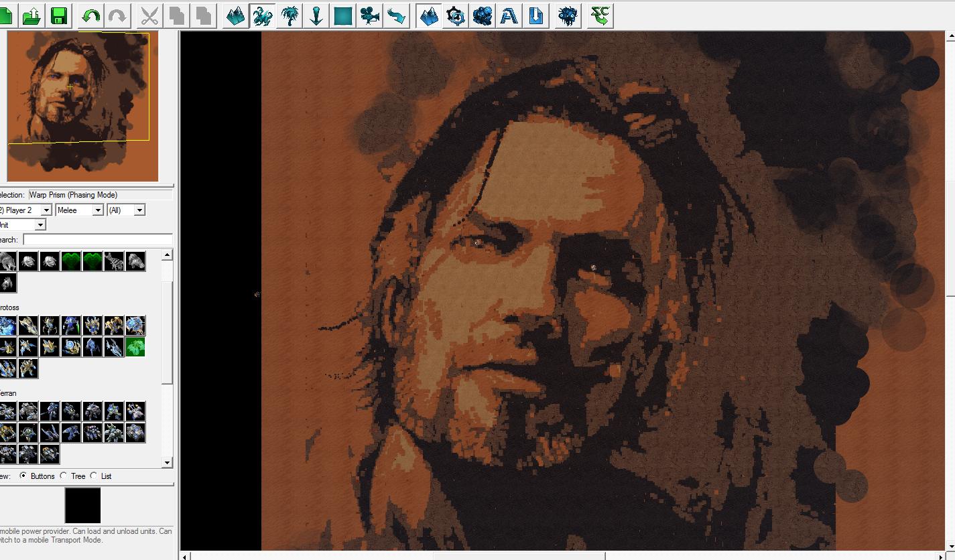
Task: Pick the Archon unit in Protoss palette
Action: pyautogui.click(x=7, y=326)
